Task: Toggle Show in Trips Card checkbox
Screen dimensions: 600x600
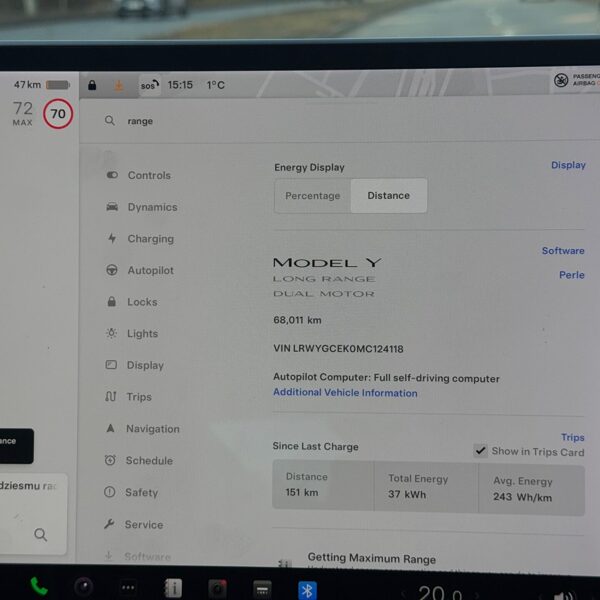Action: click(x=480, y=451)
